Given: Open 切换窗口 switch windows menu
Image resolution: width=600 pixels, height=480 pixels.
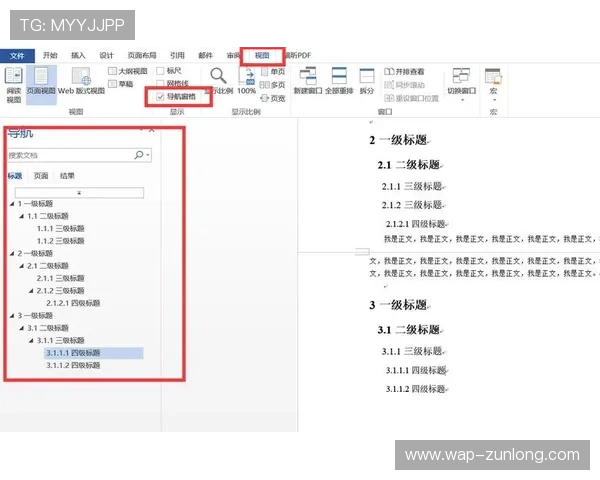Looking at the screenshot, I should click(x=461, y=84).
